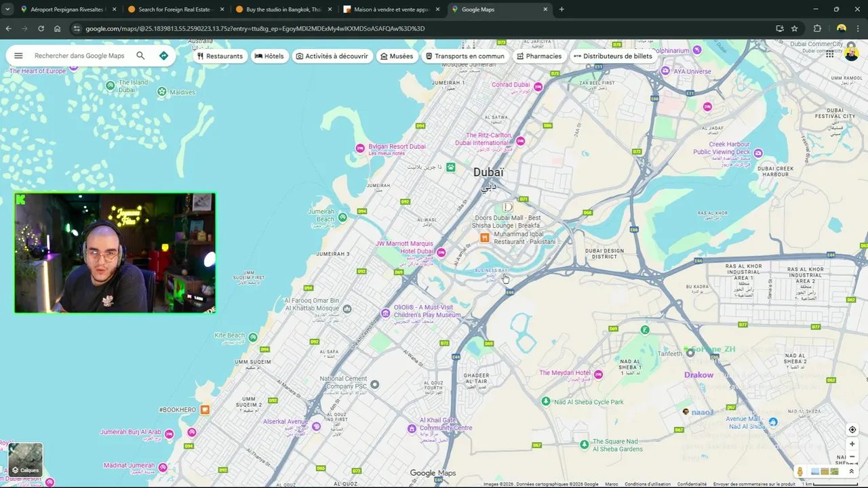
Task: Open a new browser tab
Action: (x=561, y=9)
